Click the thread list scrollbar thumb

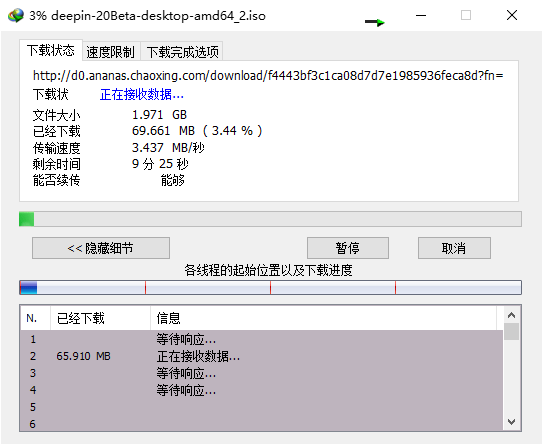(511, 331)
